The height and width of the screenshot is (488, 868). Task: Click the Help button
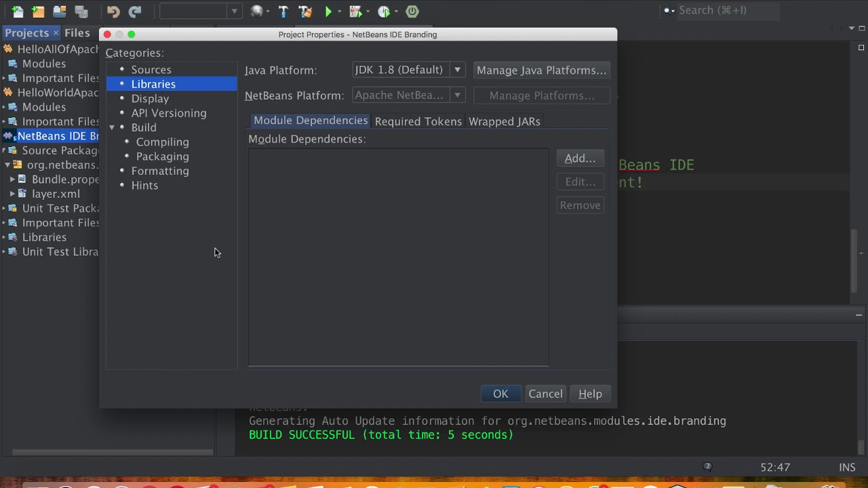click(x=590, y=394)
